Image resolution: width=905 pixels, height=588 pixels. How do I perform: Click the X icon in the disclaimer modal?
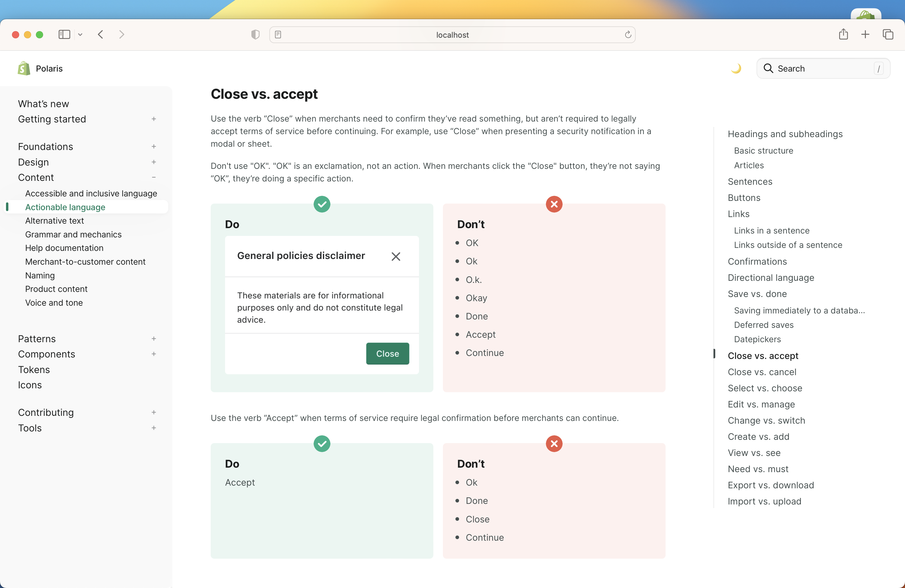[x=395, y=256]
